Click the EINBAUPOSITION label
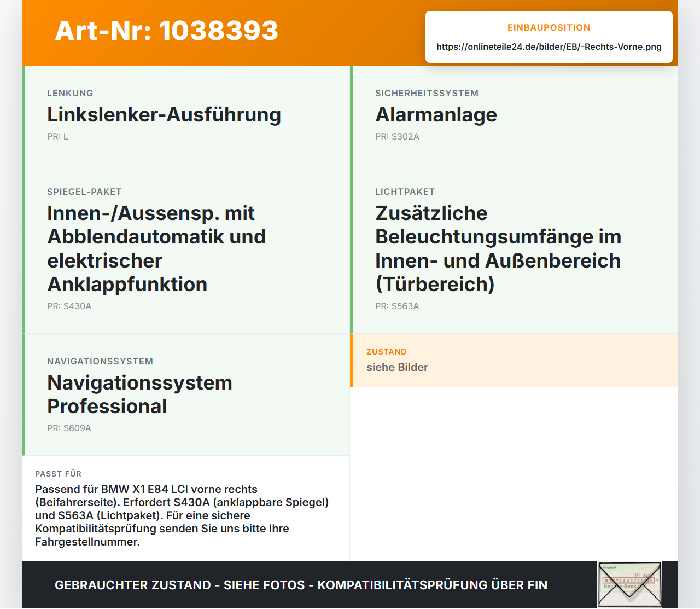 click(549, 27)
